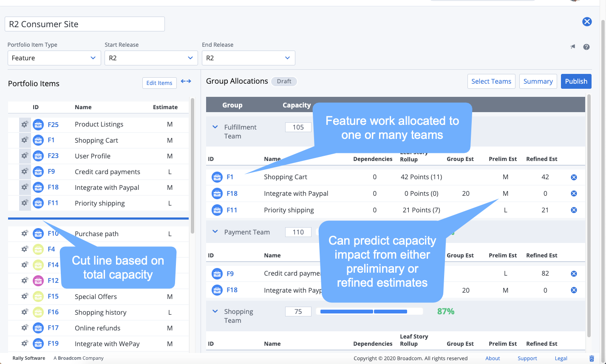Remove F9 Credit card payments allocation
Viewport: 606px width, 364px height.
tap(574, 274)
